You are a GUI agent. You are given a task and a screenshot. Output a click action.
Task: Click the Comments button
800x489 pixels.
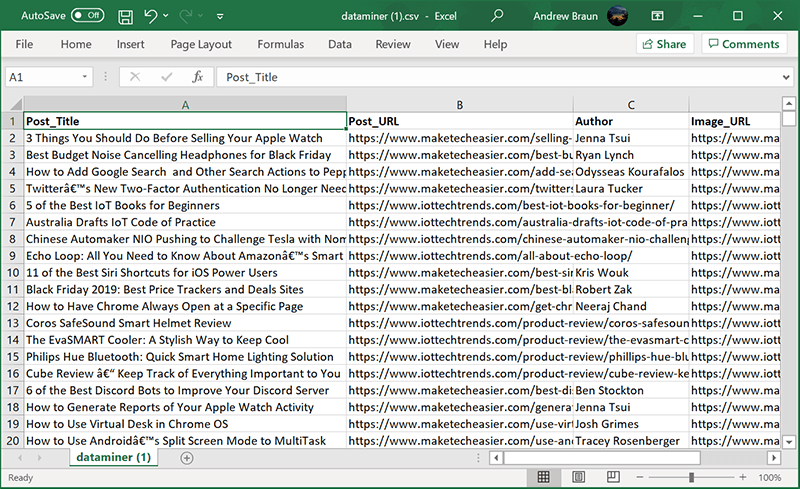[x=744, y=44]
